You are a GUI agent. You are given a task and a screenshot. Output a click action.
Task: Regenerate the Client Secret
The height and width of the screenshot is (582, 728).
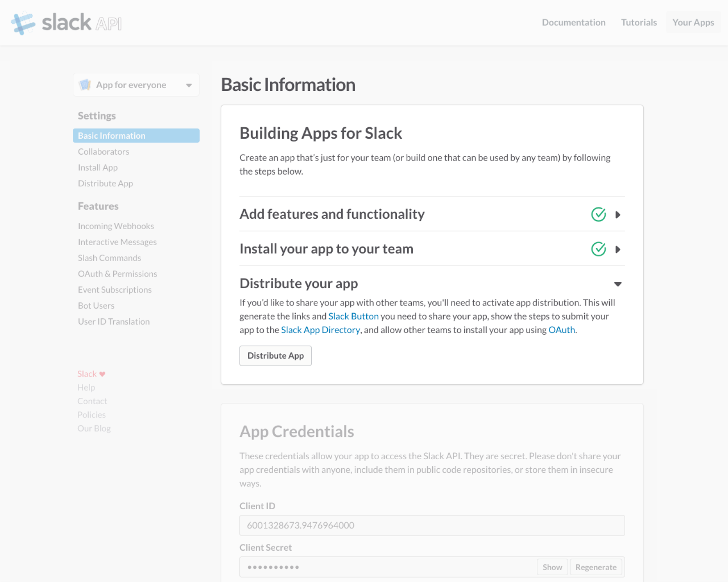596,567
